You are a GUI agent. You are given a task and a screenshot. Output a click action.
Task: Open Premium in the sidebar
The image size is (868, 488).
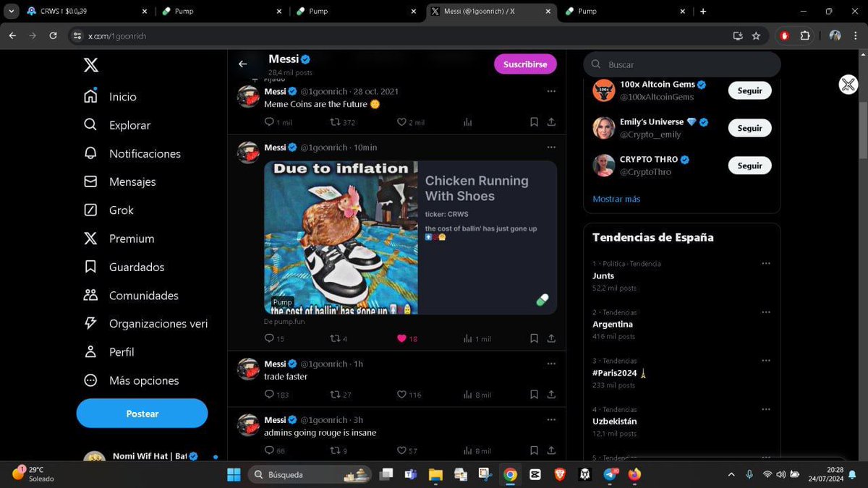(119, 239)
